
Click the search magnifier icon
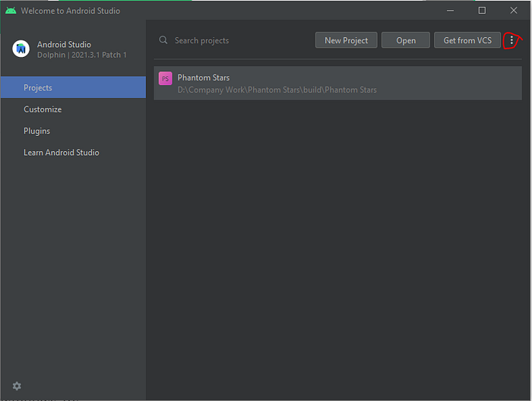coord(163,40)
